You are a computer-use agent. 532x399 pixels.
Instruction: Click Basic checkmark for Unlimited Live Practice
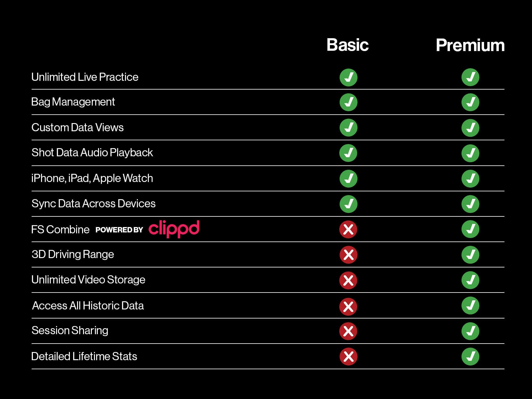(x=348, y=77)
